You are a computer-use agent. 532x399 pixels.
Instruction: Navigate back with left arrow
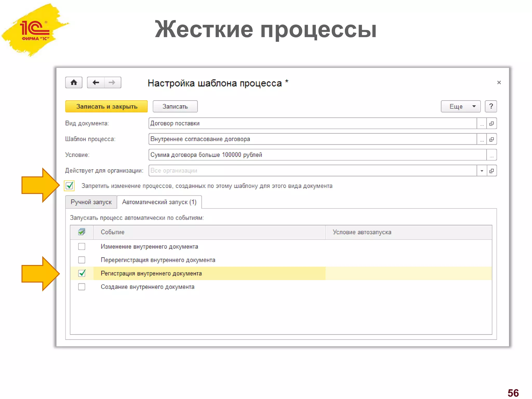click(x=96, y=83)
